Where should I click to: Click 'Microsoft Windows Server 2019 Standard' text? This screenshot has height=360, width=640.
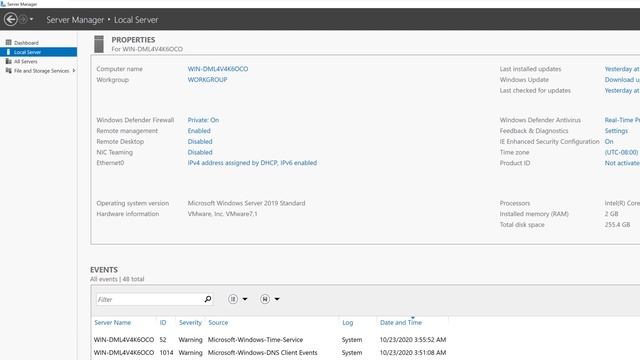(247, 203)
